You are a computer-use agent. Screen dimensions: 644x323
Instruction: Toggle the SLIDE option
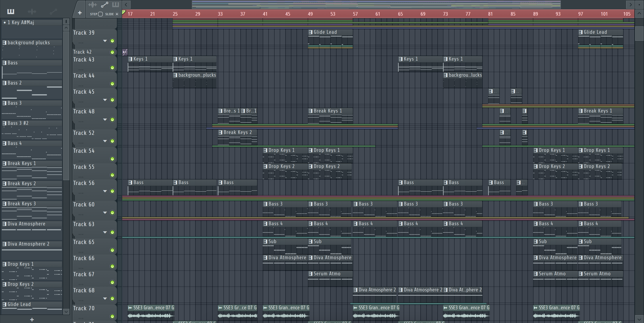[117, 14]
